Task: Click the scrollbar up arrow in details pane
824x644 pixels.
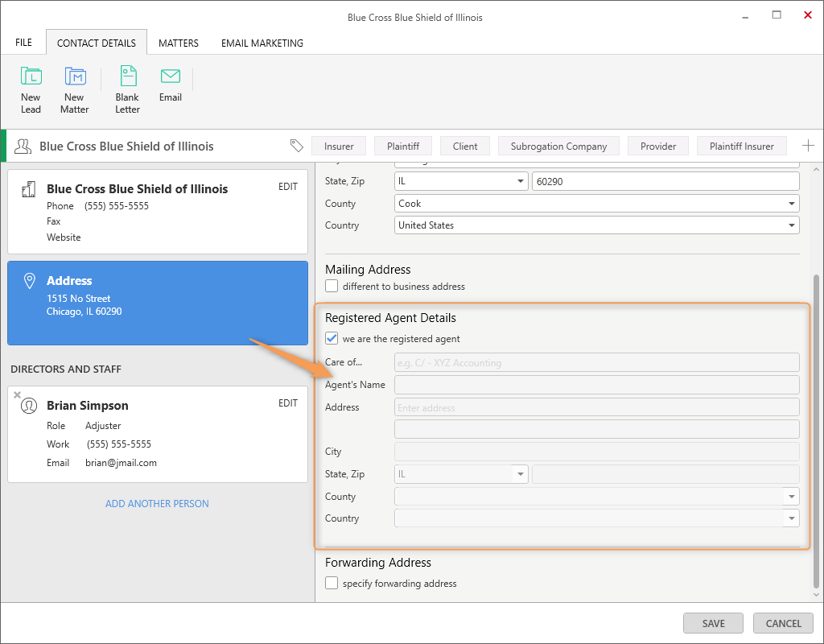Action: 816,170
